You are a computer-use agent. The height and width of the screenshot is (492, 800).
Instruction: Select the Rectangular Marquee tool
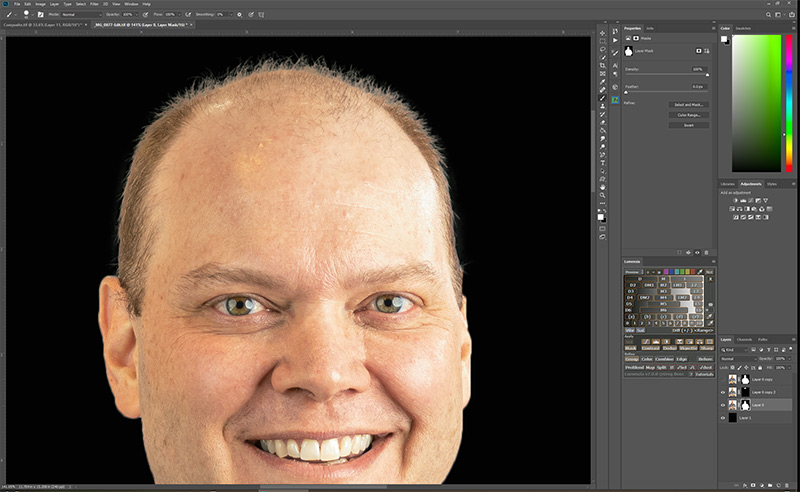[x=603, y=41]
